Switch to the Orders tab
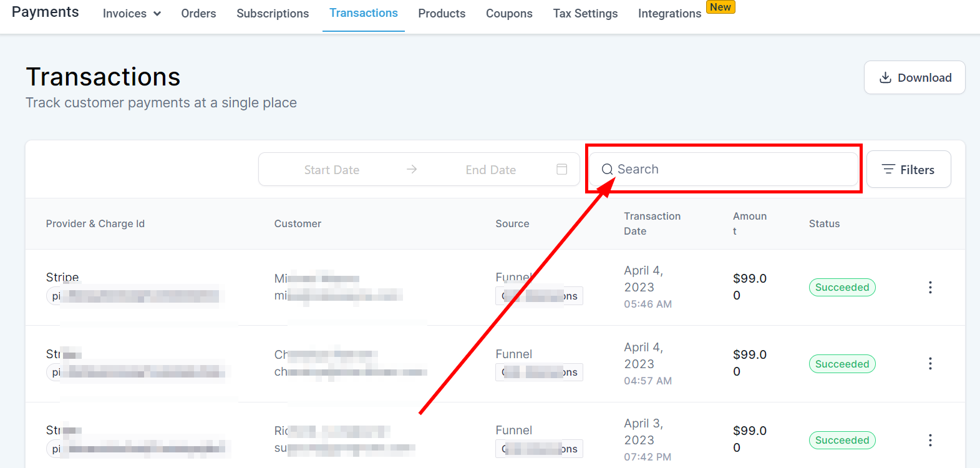Viewport: 980px width, 468px height. pos(198,14)
